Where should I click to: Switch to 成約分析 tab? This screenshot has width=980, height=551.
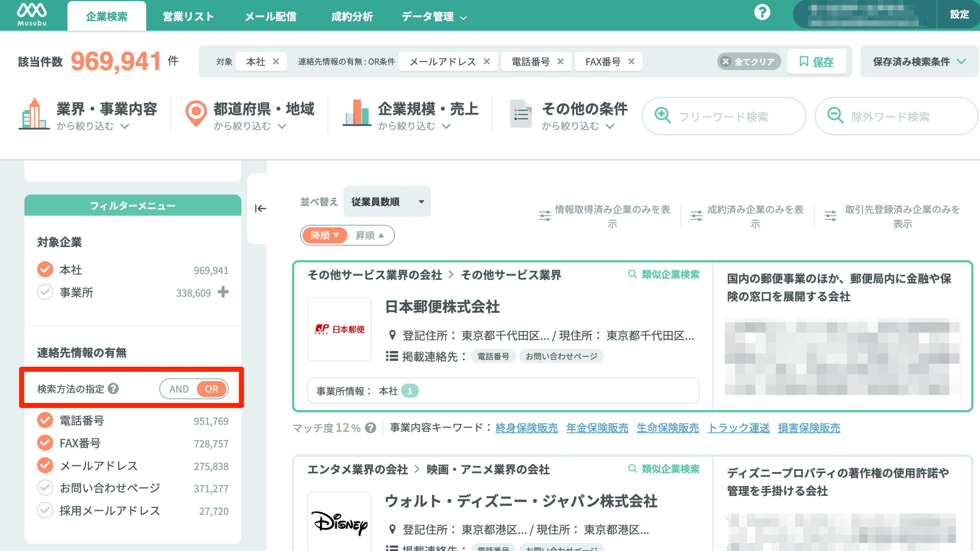(352, 16)
